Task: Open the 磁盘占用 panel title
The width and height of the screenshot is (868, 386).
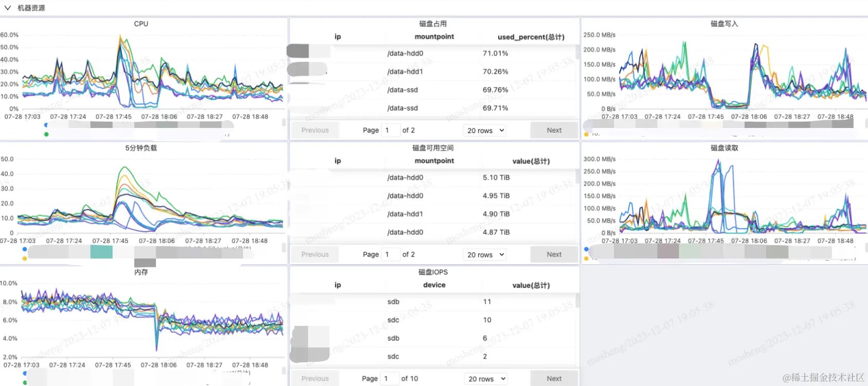Action: point(433,24)
